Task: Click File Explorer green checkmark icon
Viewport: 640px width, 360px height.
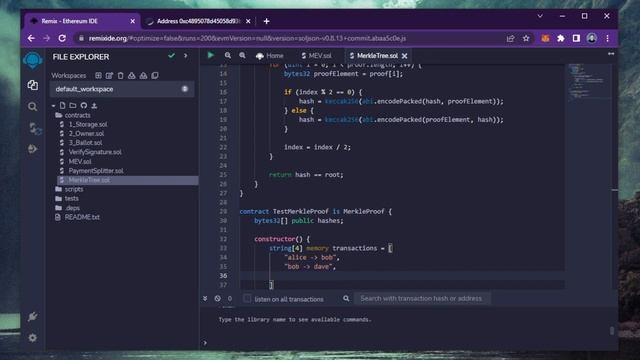Action: point(171,56)
